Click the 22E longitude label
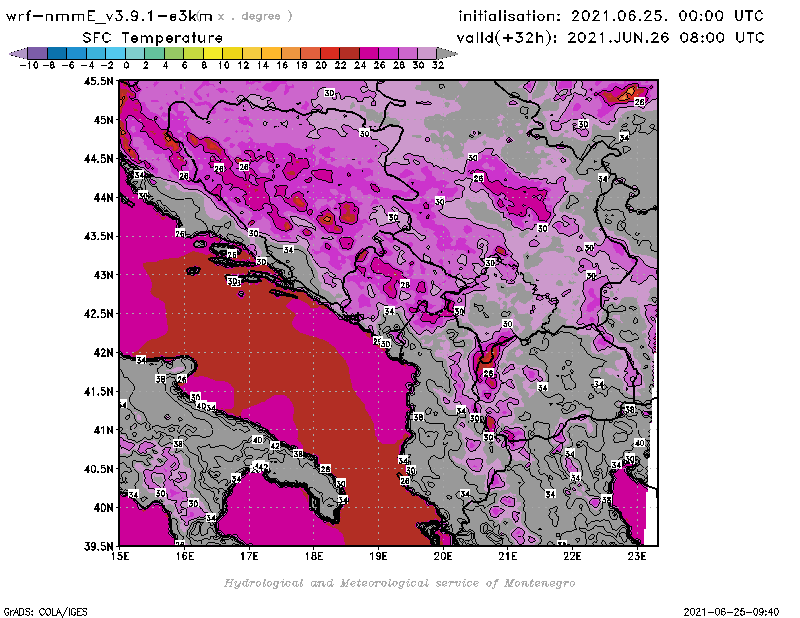Image resolution: width=800 pixels, height=618 pixels. pos(572,556)
